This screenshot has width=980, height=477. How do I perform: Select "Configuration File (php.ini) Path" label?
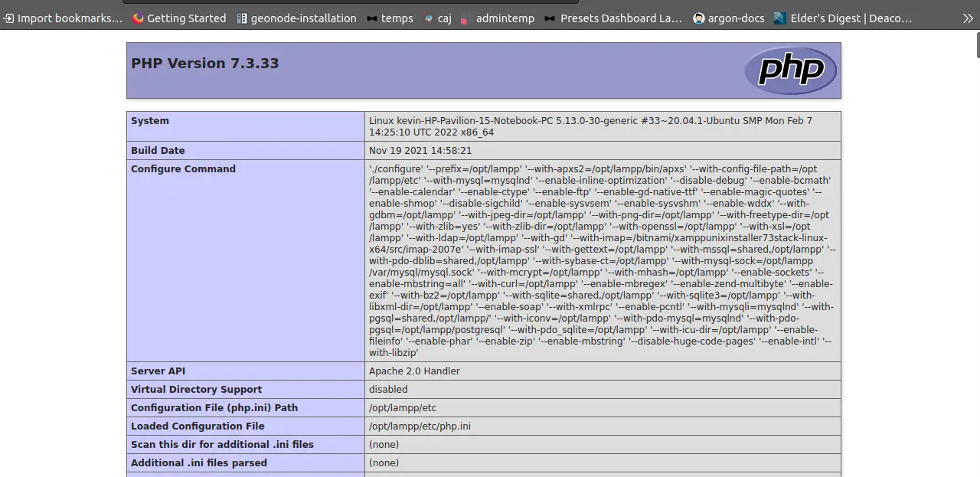click(x=214, y=408)
